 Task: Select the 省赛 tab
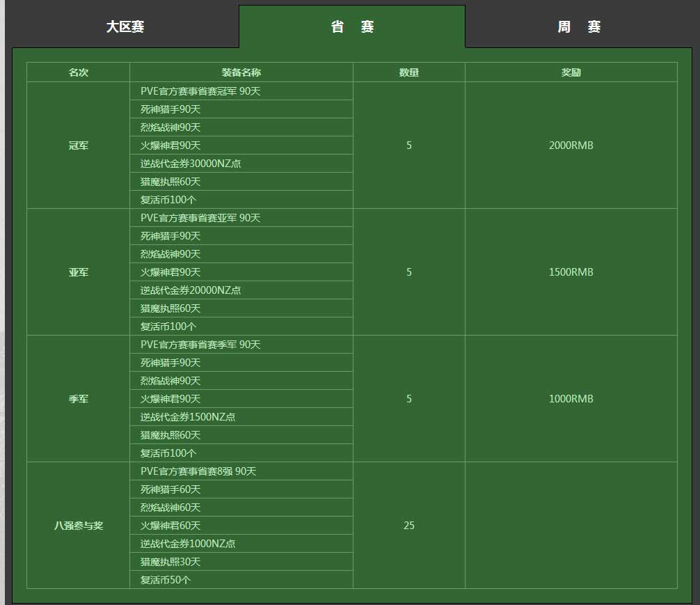pyautogui.click(x=352, y=27)
